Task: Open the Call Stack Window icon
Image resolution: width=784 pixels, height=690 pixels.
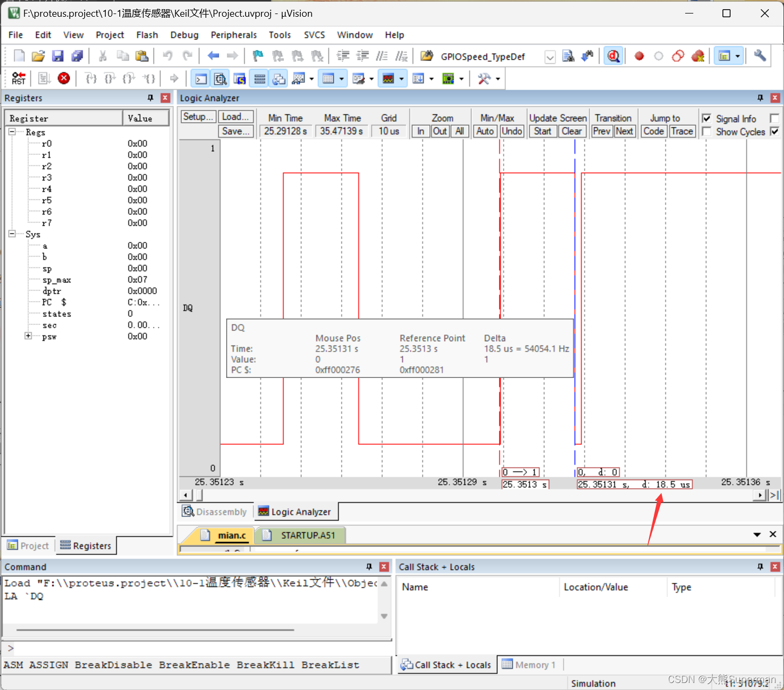Action: point(279,78)
